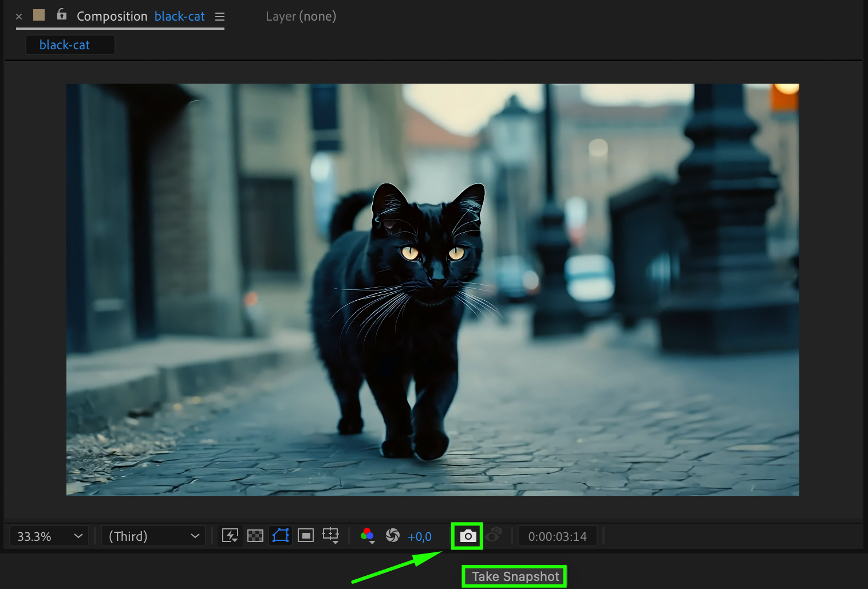
Task: Click the Reset Exposure aperture icon
Action: tap(393, 536)
